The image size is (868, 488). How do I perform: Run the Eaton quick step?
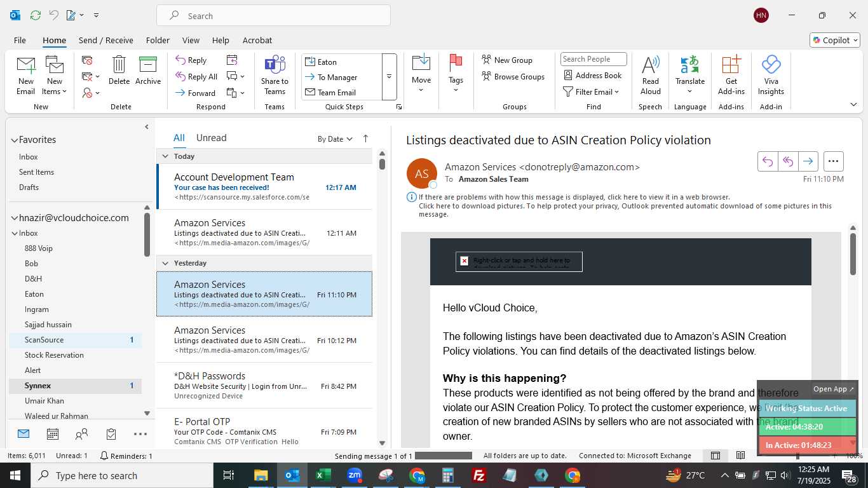point(342,62)
